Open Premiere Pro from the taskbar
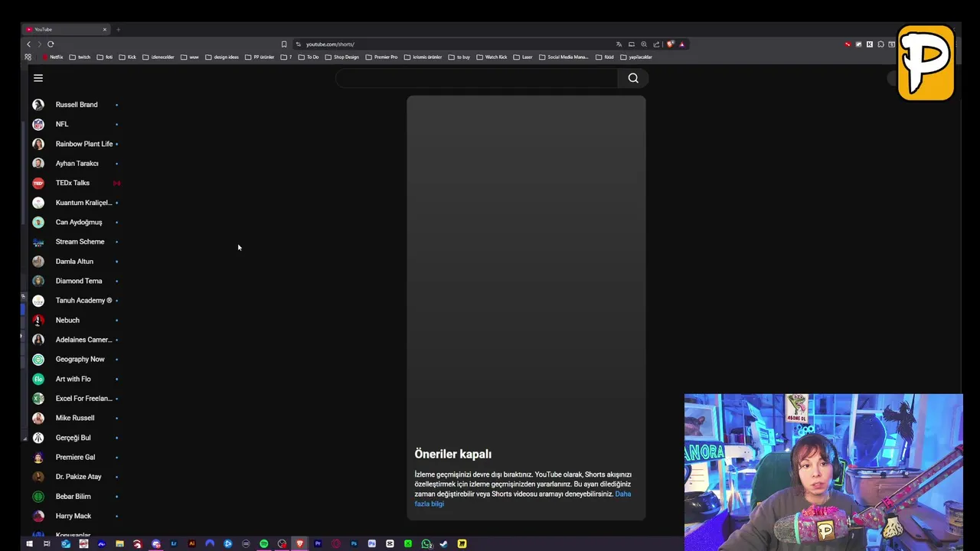This screenshot has height=551, width=980. point(318,544)
